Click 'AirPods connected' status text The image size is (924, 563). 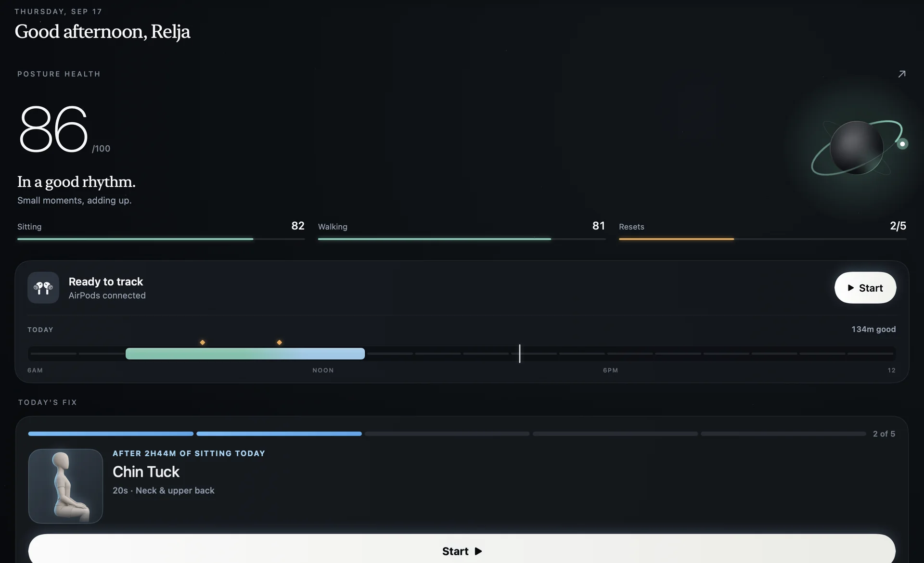(107, 295)
